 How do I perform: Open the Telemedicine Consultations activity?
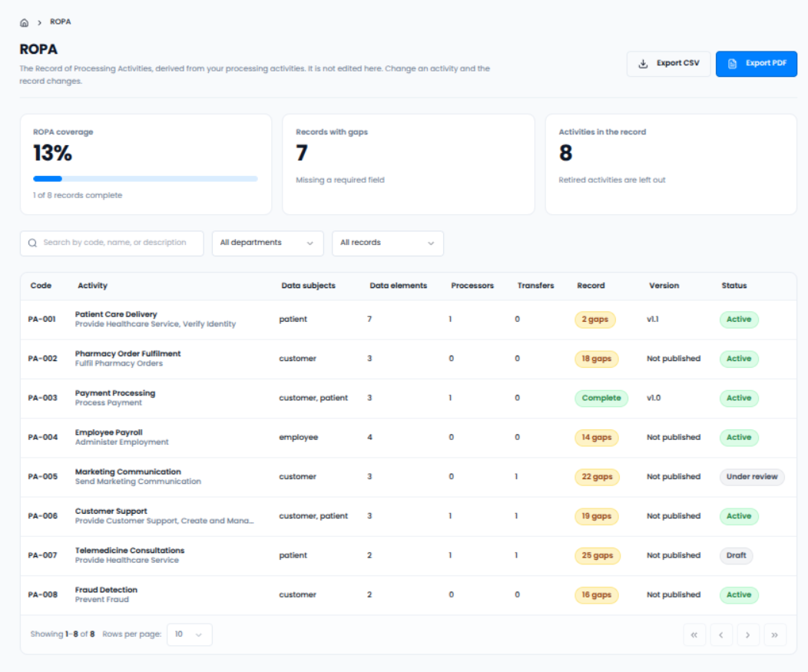(x=130, y=551)
